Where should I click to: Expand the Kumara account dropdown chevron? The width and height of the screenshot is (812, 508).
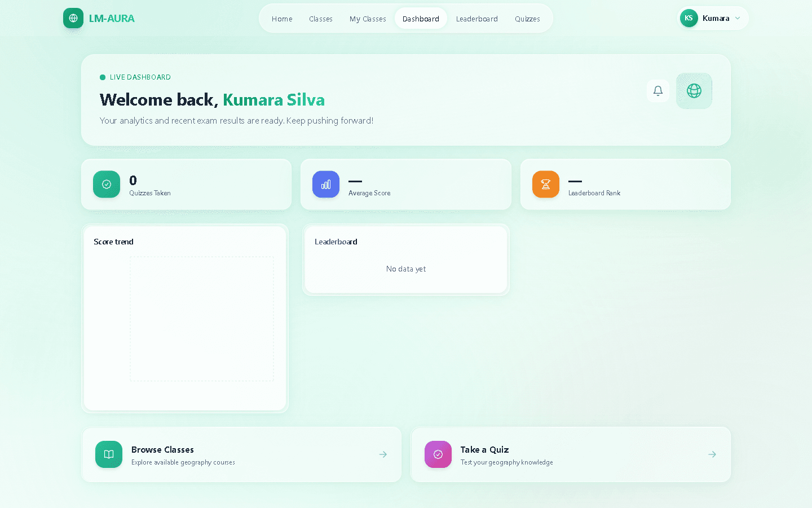(738, 18)
